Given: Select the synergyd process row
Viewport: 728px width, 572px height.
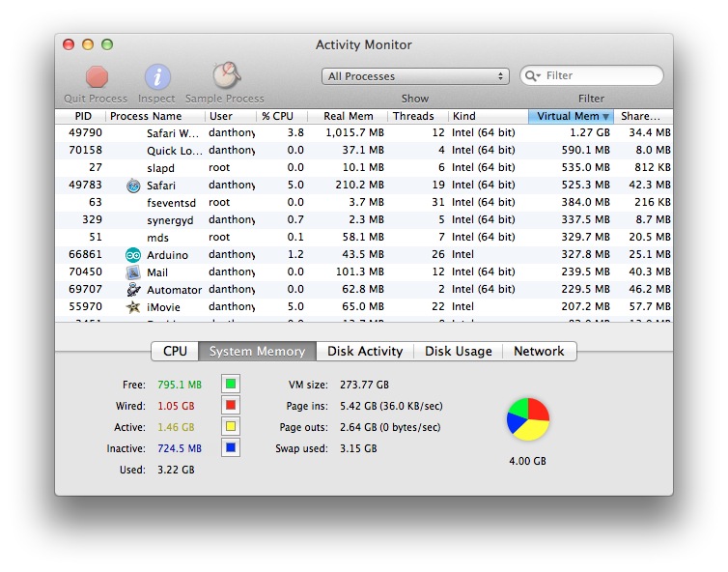Looking at the screenshot, I should tap(364, 219).
